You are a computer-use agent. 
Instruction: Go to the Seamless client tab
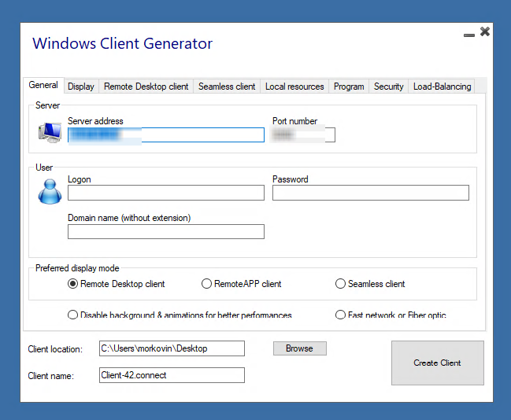227,87
